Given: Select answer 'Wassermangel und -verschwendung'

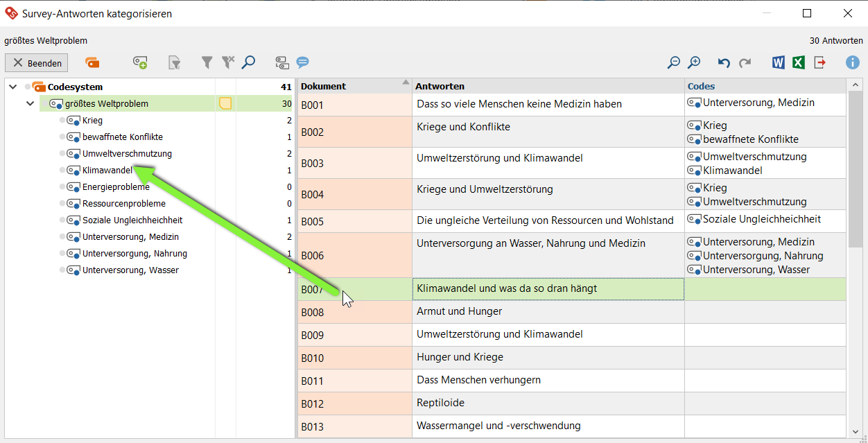Looking at the screenshot, I should point(498,426).
